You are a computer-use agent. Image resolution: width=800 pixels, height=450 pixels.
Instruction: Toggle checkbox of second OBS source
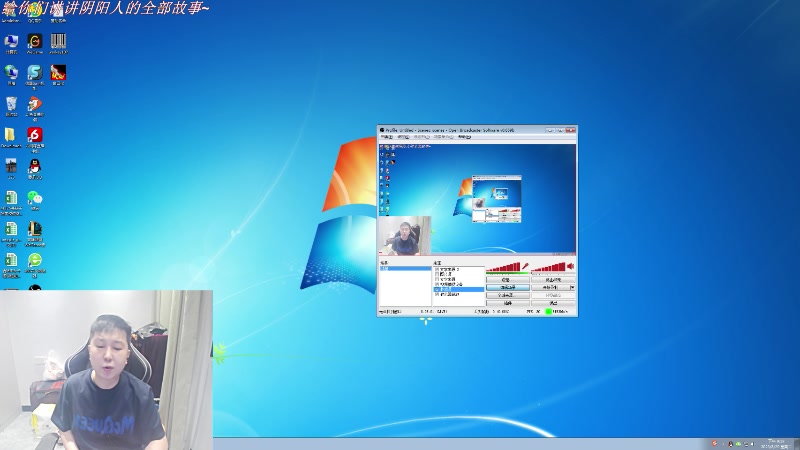437,274
